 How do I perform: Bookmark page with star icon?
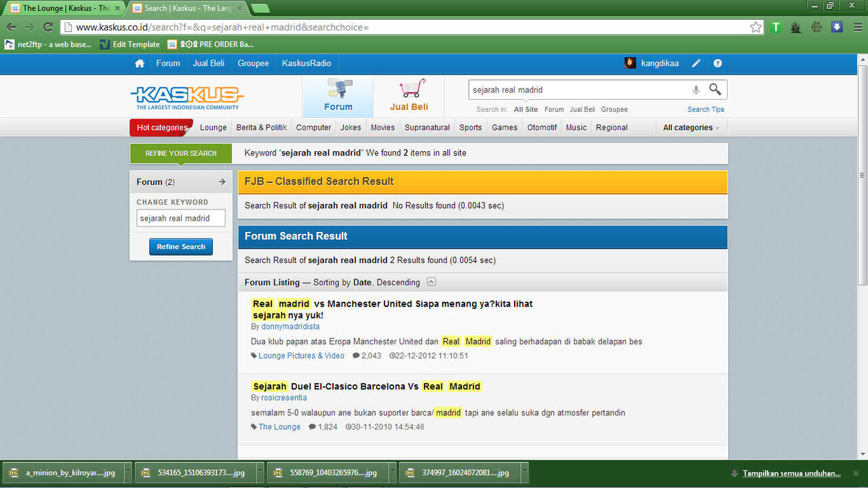click(755, 27)
